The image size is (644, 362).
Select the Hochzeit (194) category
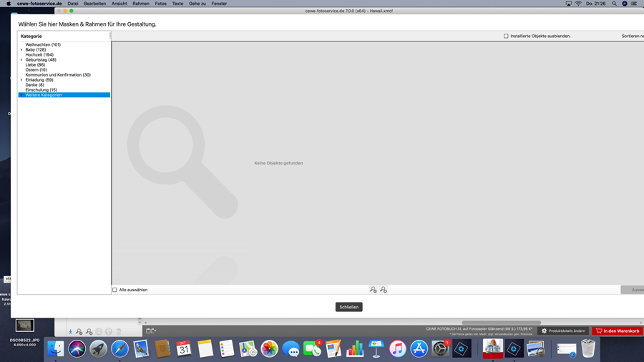(39, 54)
